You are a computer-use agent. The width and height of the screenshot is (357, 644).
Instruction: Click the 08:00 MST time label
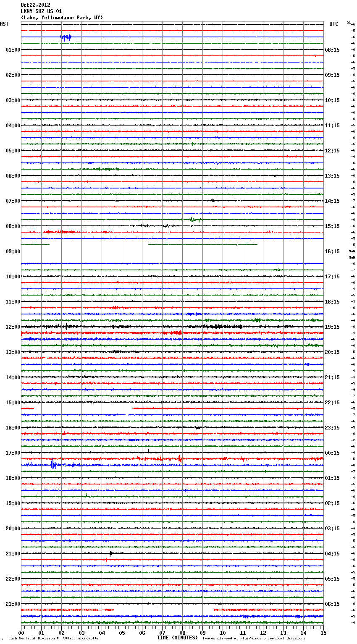pyautogui.click(x=13, y=226)
